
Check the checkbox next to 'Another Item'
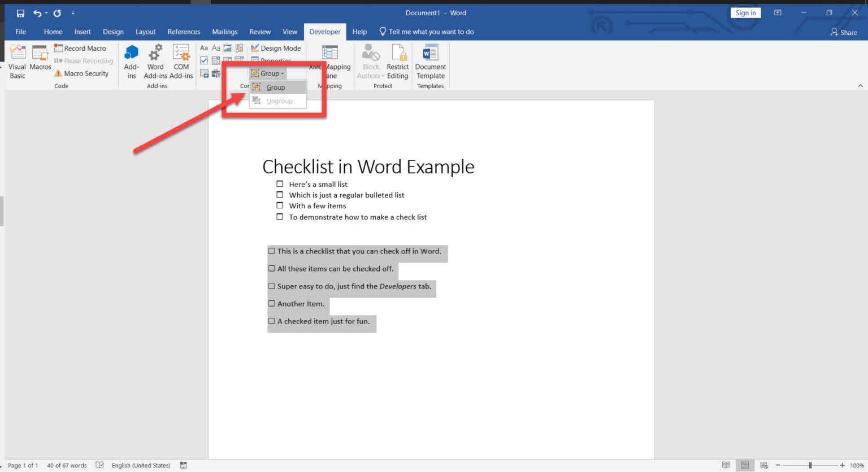tap(272, 303)
